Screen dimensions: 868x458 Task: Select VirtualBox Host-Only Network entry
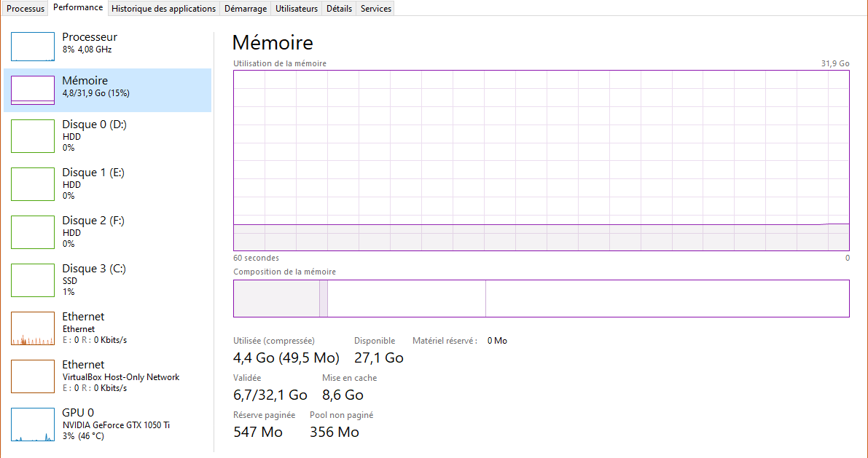(x=107, y=376)
